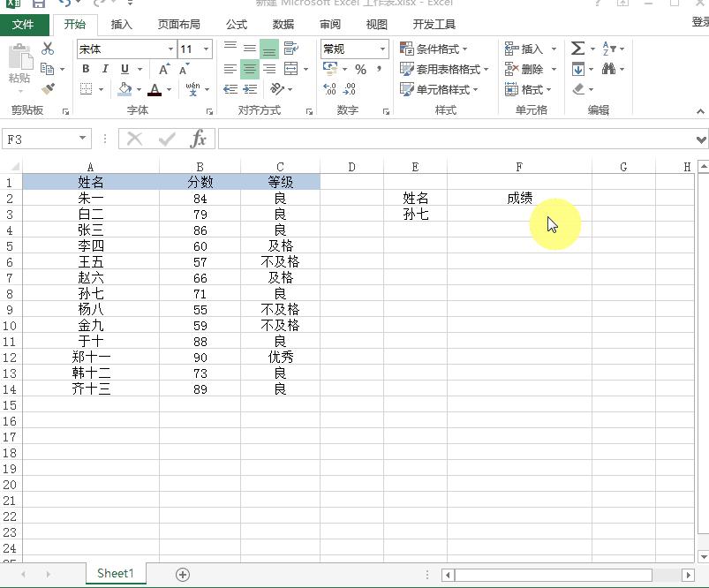Toggle bold formatting
709x588 pixels.
[x=86, y=68]
